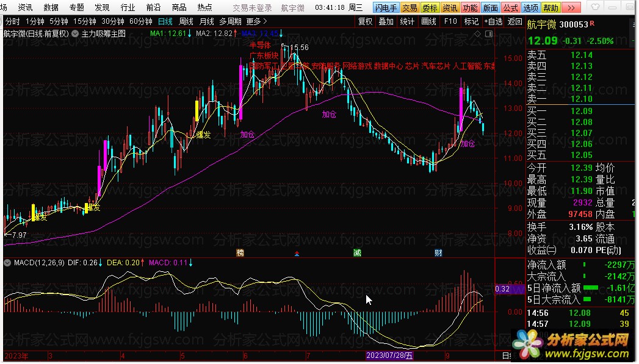Open the 专题 top menu item
The height and width of the screenshot is (364, 639).
point(76,7)
